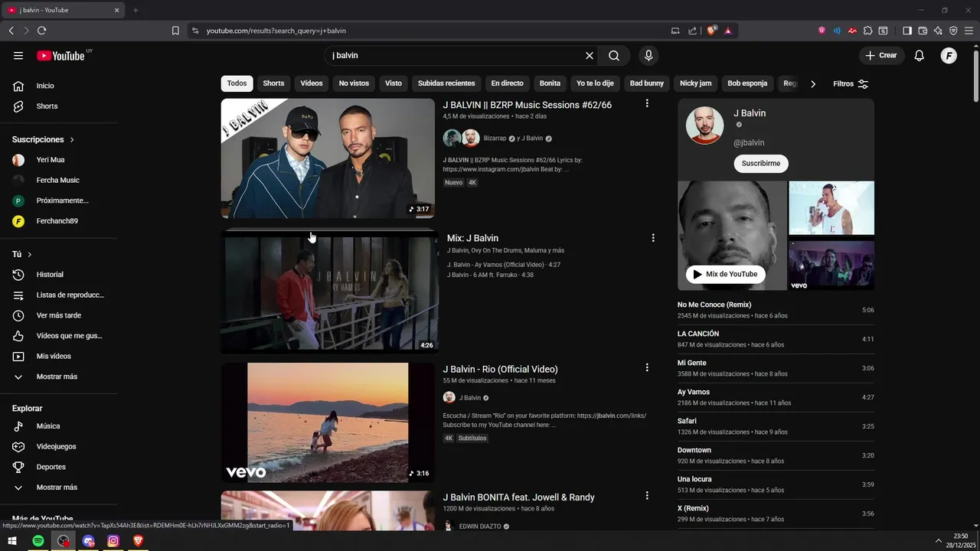The width and height of the screenshot is (980, 551).
Task: Open the BZRP Music Sessions video thumbnail
Action: (328, 158)
